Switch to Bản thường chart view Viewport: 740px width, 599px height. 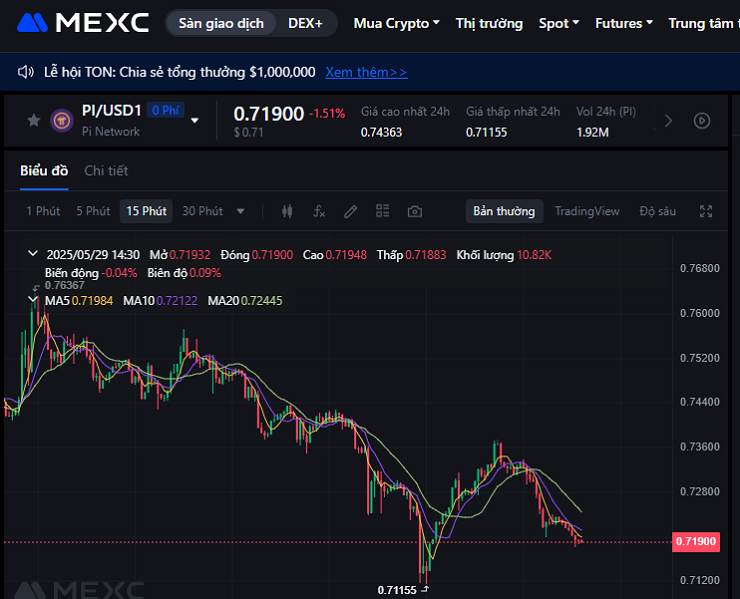[504, 211]
